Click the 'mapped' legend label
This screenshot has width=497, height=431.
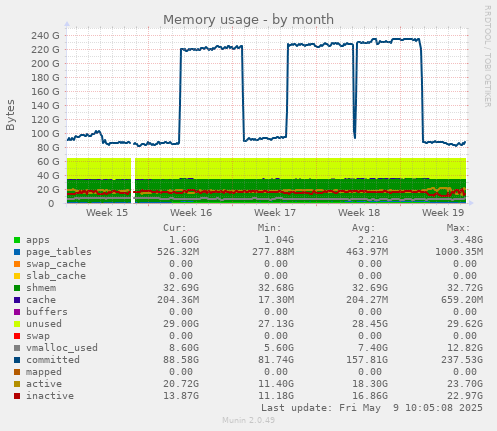tap(44, 372)
